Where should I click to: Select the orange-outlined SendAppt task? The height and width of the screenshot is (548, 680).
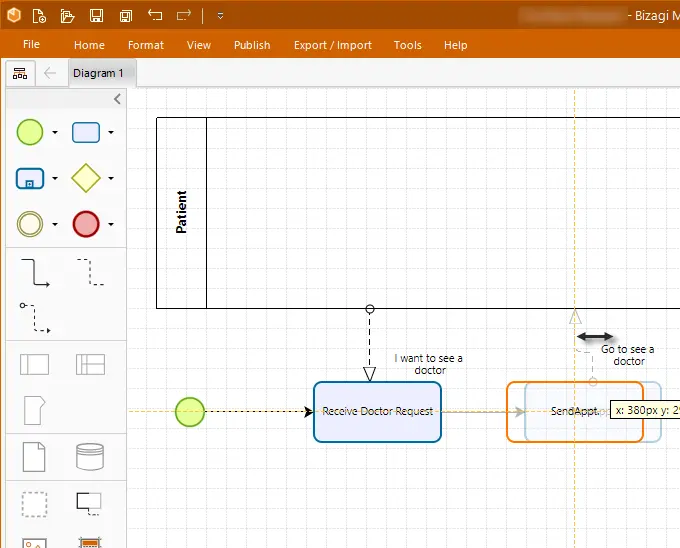(575, 412)
